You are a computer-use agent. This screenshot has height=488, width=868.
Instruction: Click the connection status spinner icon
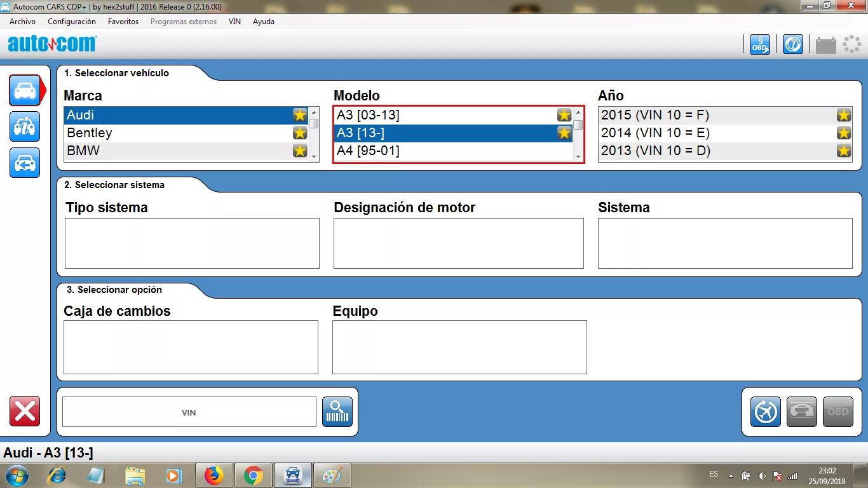pos(851,44)
